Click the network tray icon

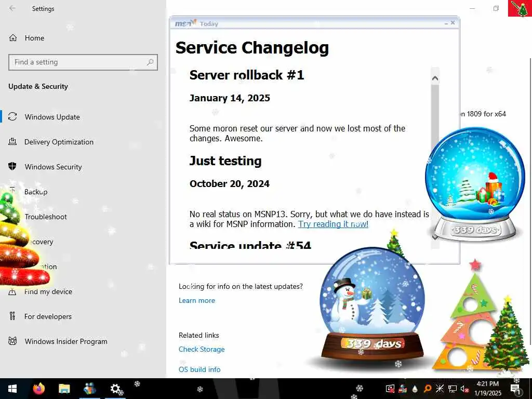click(453, 389)
